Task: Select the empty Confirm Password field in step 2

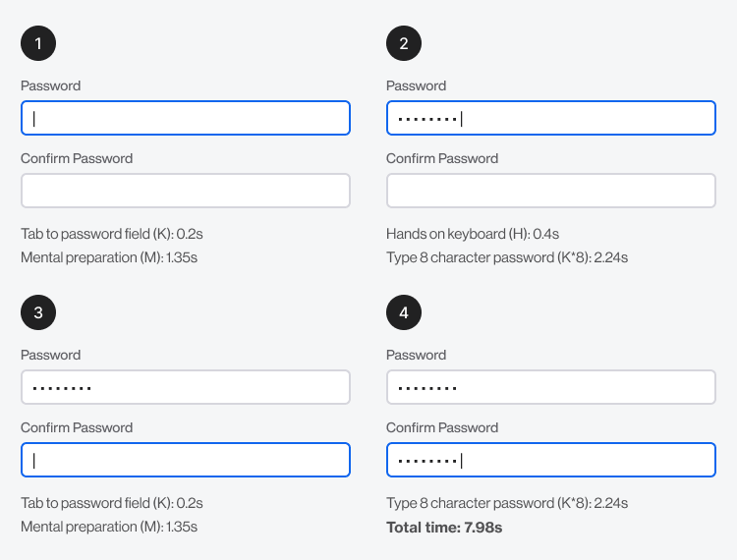Action: 550,191
